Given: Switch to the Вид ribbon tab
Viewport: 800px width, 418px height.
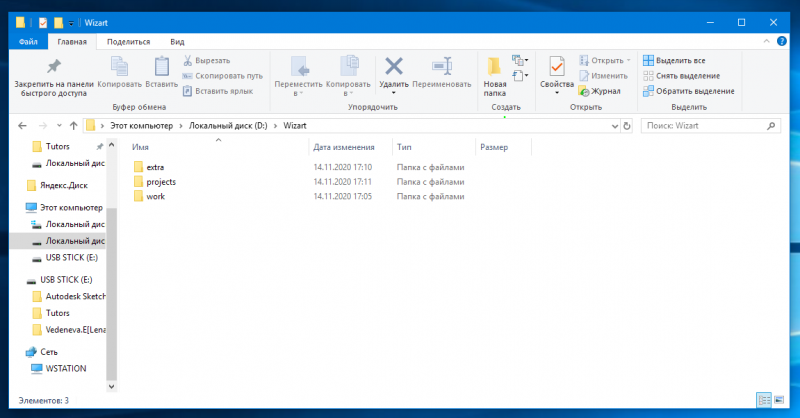Looking at the screenshot, I should pos(177,42).
